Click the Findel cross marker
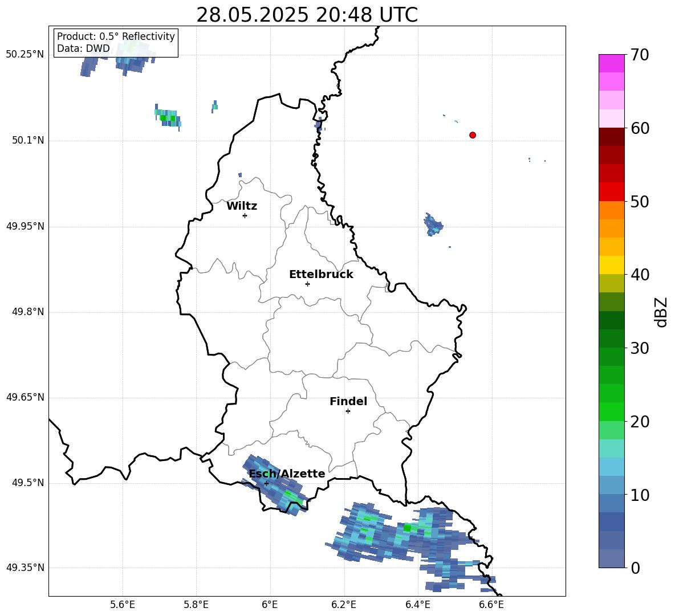The width and height of the screenshot is (675, 616). tap(348, 411)
